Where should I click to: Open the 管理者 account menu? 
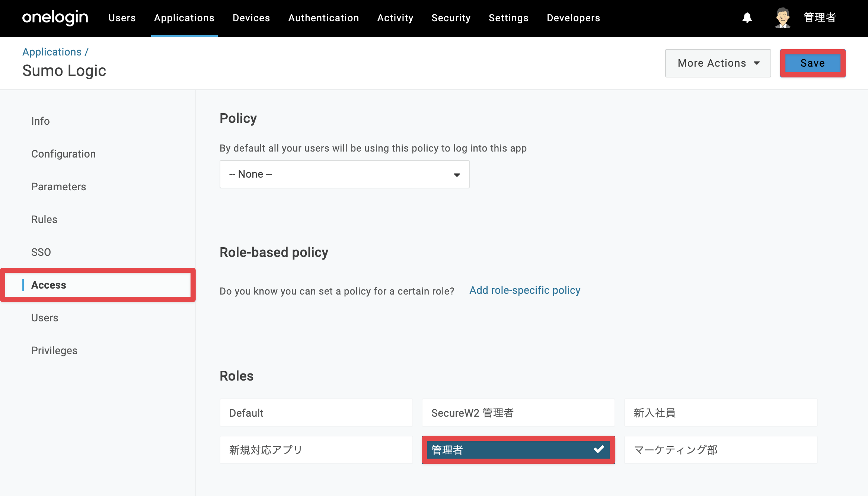point(820,18)
